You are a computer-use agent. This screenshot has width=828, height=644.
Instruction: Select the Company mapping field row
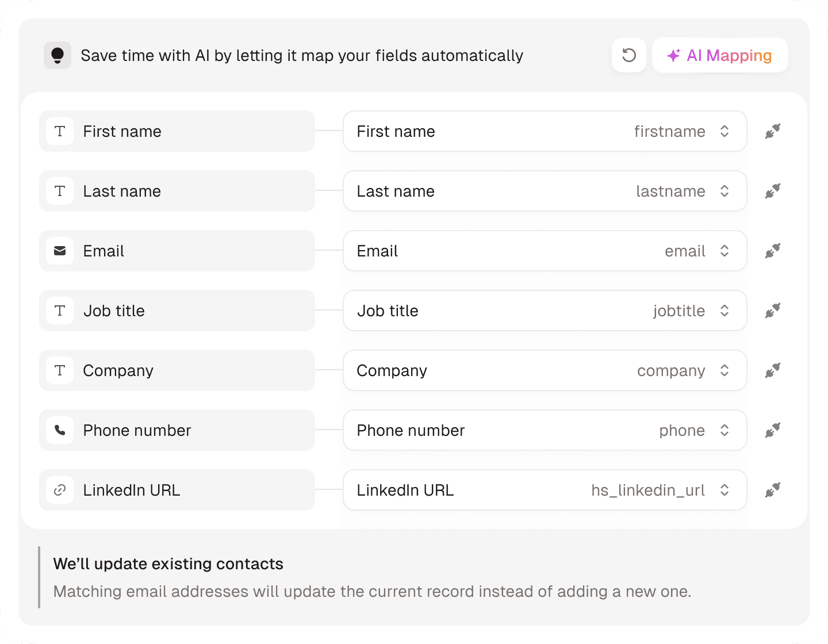[545, 370]
